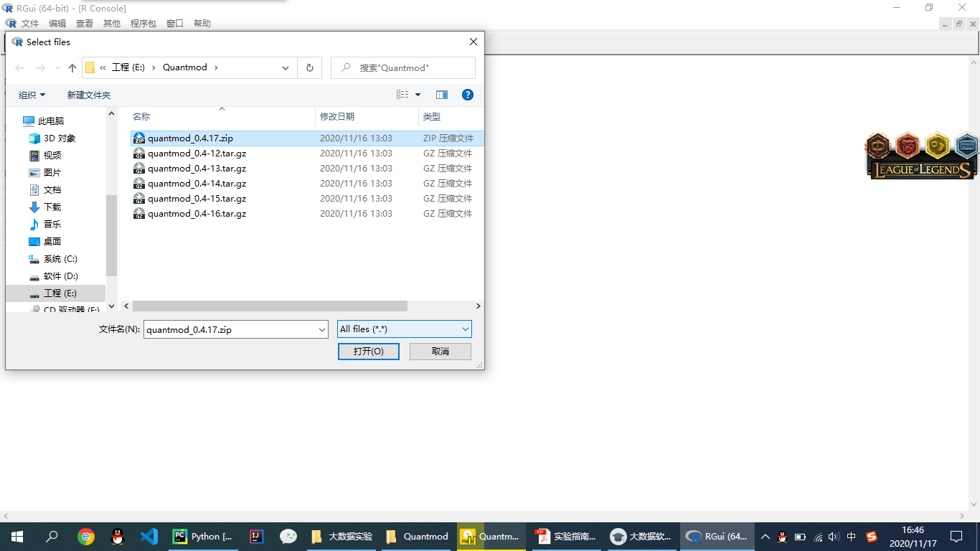Screen dimensions: 980x551
Task: Open the 文件 menu in RGui
Action: point(30,23)
